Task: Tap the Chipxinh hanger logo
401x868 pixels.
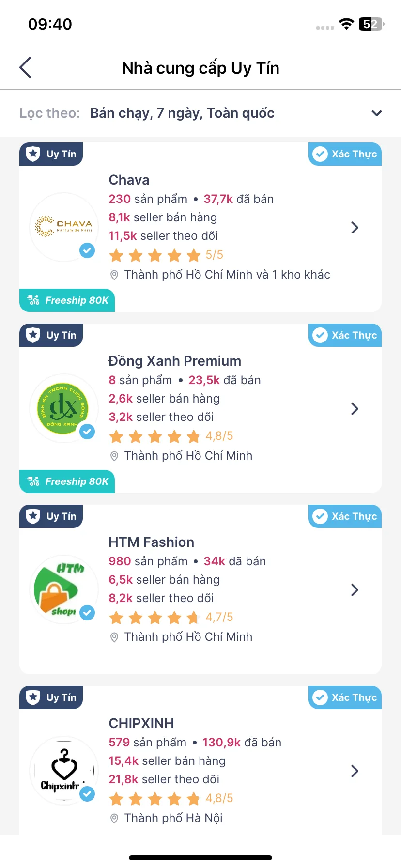Action: [64, 771]
